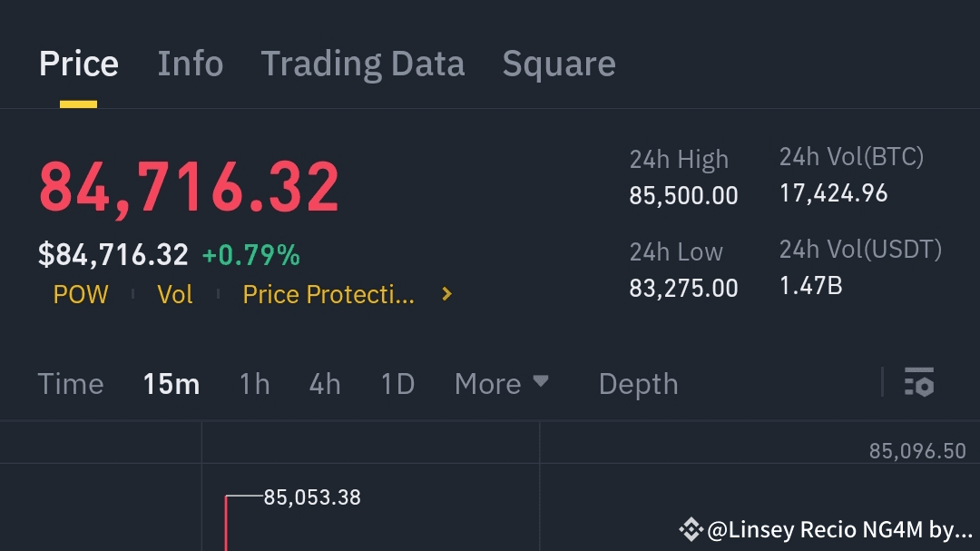Select the 4h interval
This screenshot has height=551, width=980.
click(325, 384)
